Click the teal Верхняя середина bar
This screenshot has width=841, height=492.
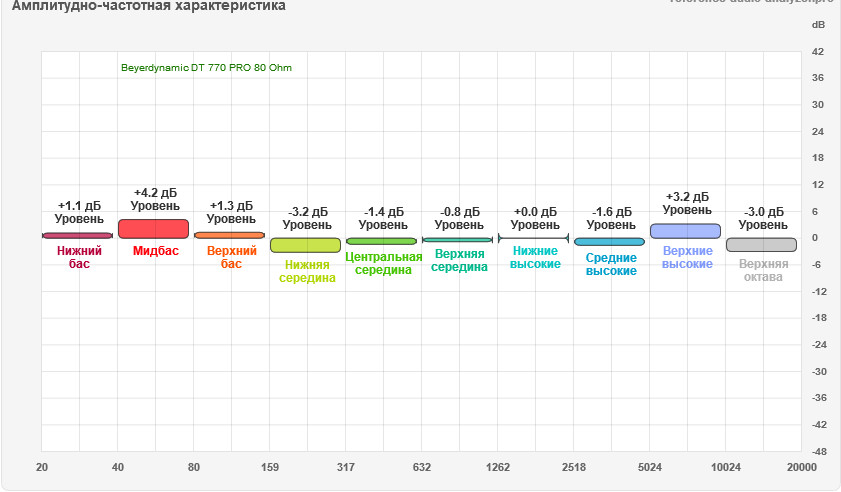click(x=458, y=240)
